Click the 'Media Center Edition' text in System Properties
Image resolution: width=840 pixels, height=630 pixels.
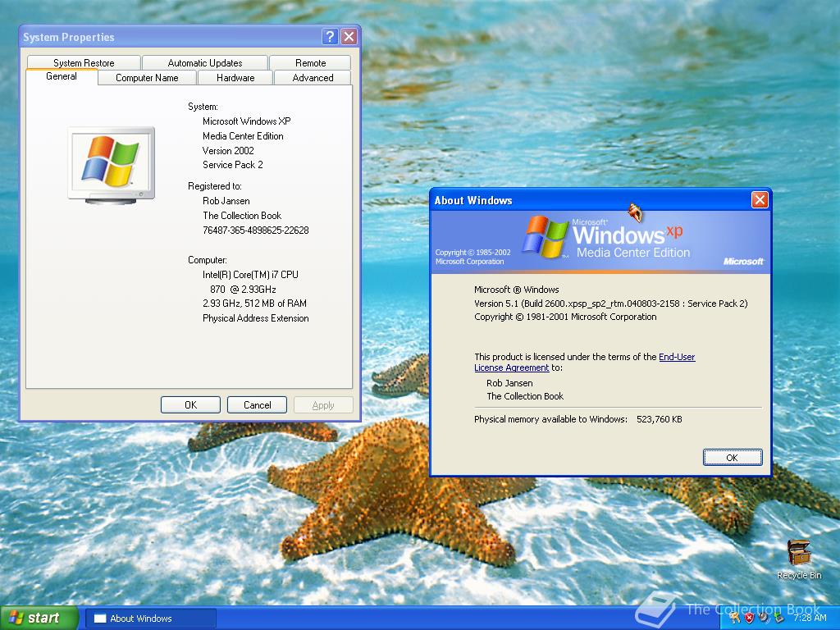[243, 136]
